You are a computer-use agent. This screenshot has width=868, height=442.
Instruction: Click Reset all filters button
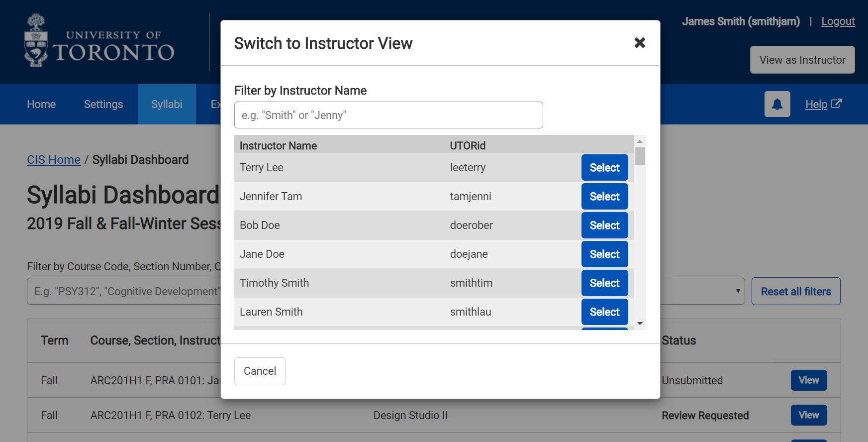coord(796,291)
